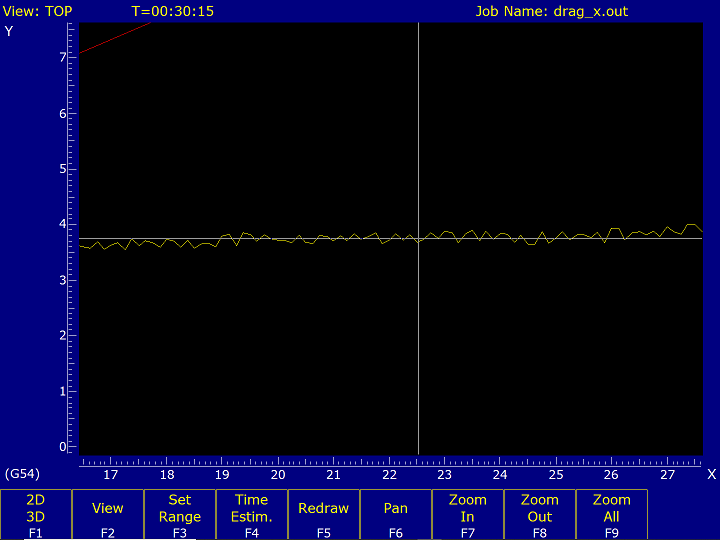This screenshot has width=720, height=540.
Task: Pick the X axis tick value 27
Action: click(667, 474)
